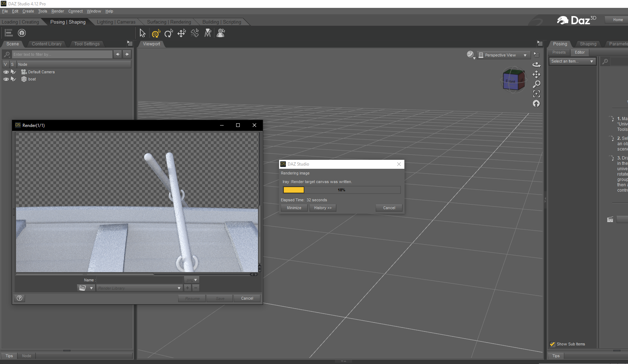Cancel the render in progress dialog
Viewport: 628px width, 364px height.
(x=389, y=208)
